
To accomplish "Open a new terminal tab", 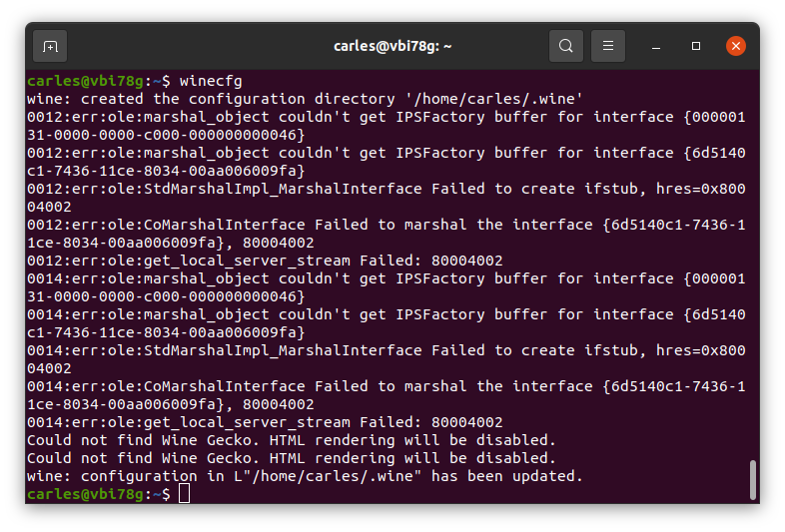I will tap(50, 47).
